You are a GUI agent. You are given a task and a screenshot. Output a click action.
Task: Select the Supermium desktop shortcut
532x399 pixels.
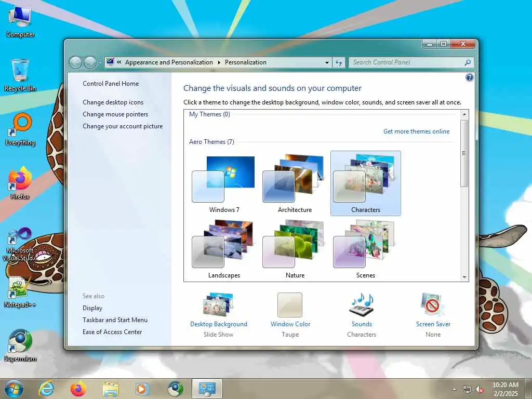pyautogui.click(x=20, y=345)
